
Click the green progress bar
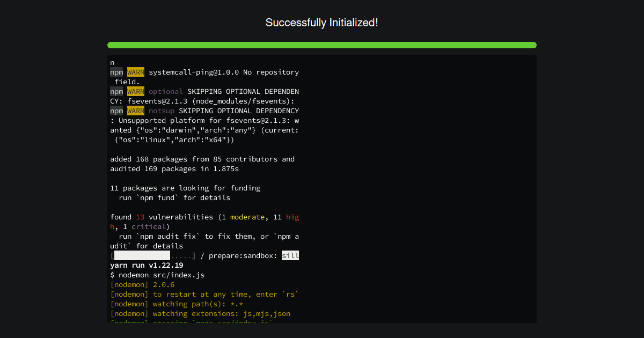322,45
